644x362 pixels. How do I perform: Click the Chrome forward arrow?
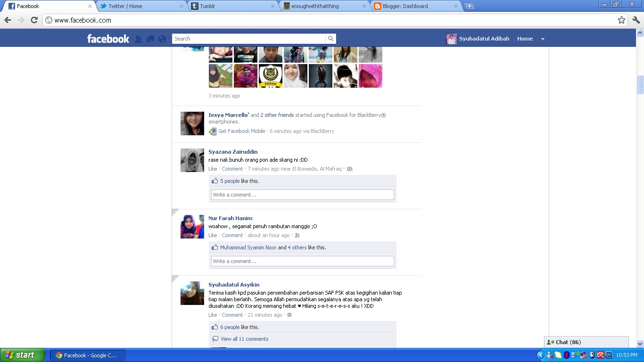[21, 20]
